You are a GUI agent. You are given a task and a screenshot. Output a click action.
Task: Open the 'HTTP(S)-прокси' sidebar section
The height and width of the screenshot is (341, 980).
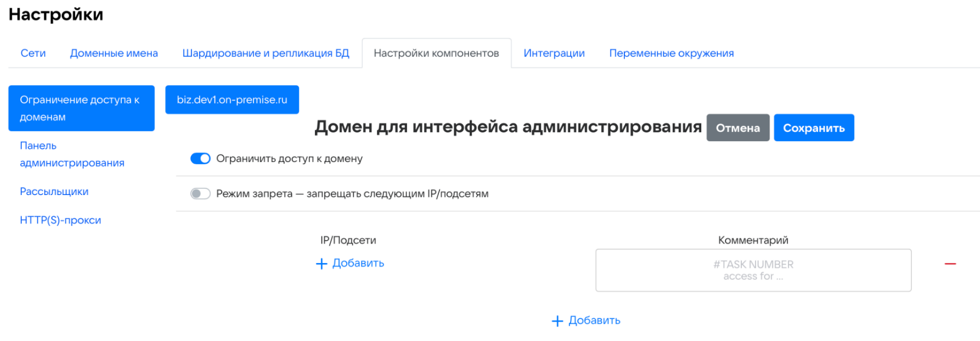click(x=60, y=220)
